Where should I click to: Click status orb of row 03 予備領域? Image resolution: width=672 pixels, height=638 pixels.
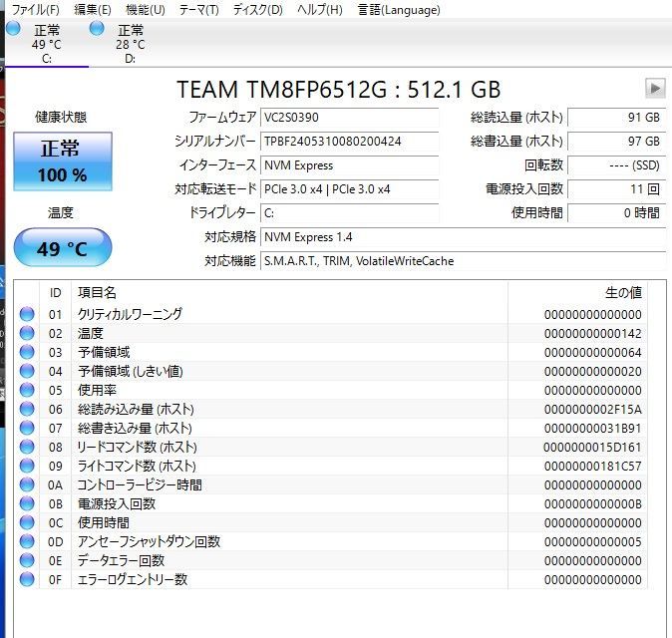tap(27, 352)
